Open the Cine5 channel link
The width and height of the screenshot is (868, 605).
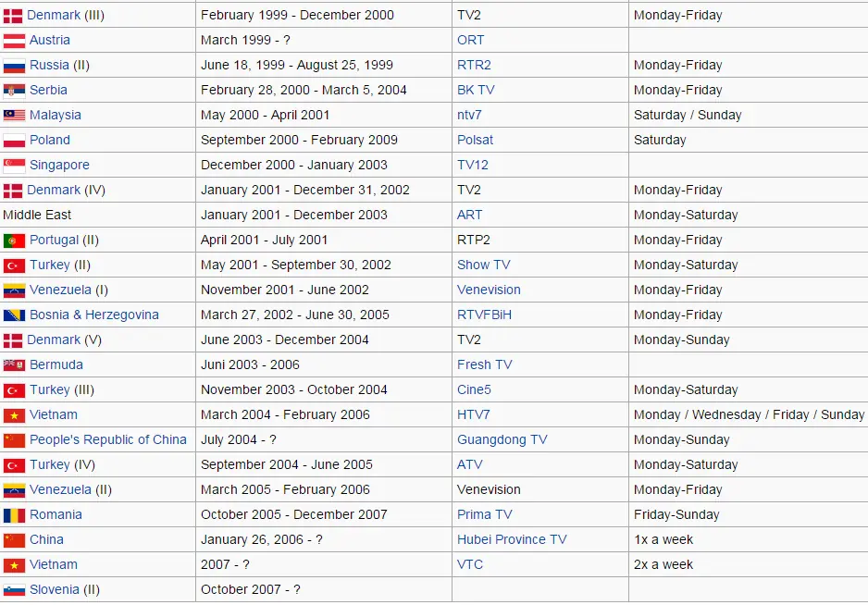(474, 389)
